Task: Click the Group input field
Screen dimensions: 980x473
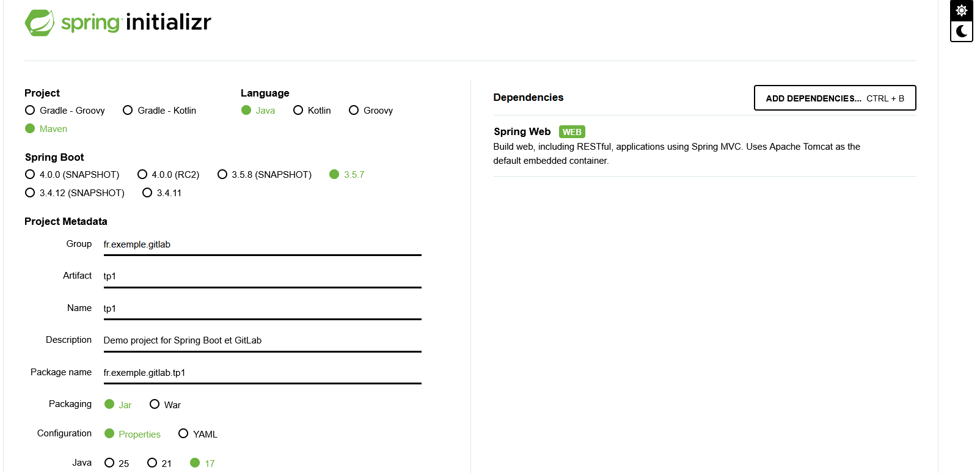Action: [262, 244]
